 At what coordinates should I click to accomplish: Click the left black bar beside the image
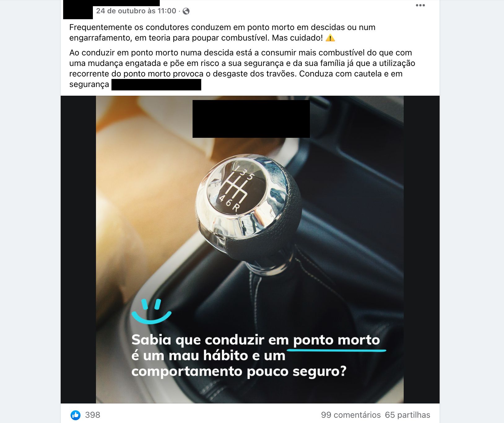[x=78, y=250]
